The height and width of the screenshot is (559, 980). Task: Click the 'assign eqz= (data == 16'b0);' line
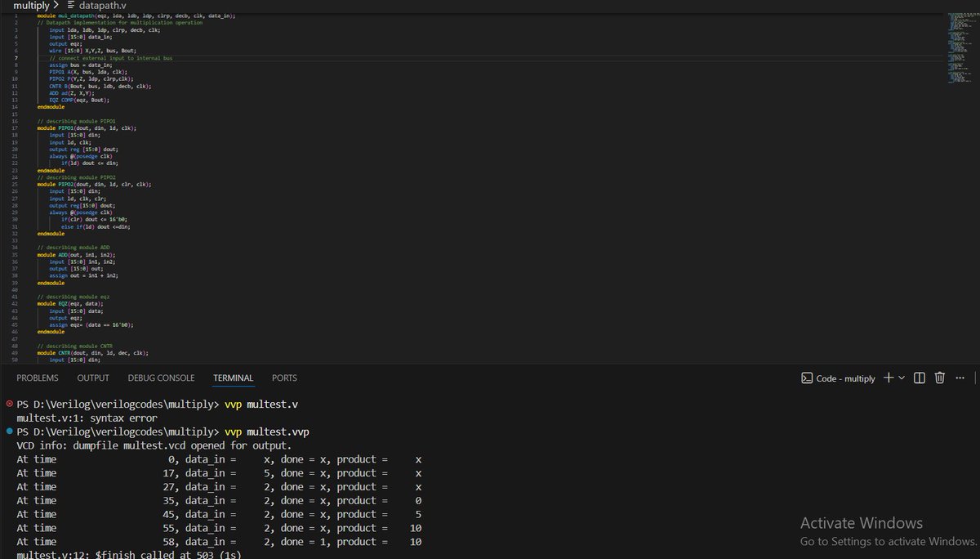[x=91, y=324]
